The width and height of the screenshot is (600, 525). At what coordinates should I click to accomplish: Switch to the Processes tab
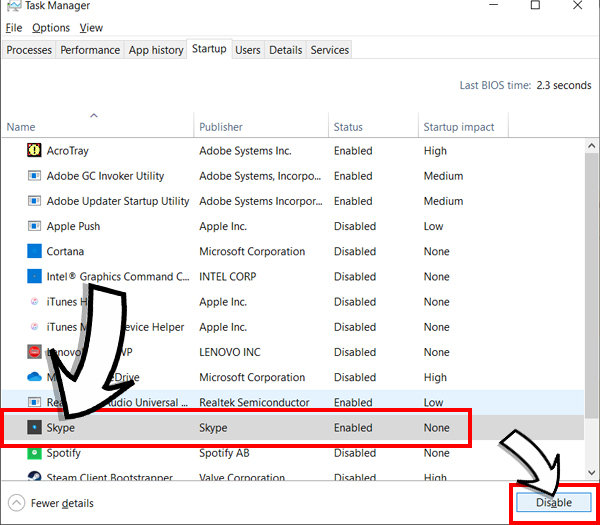click(x=29, y=50)
